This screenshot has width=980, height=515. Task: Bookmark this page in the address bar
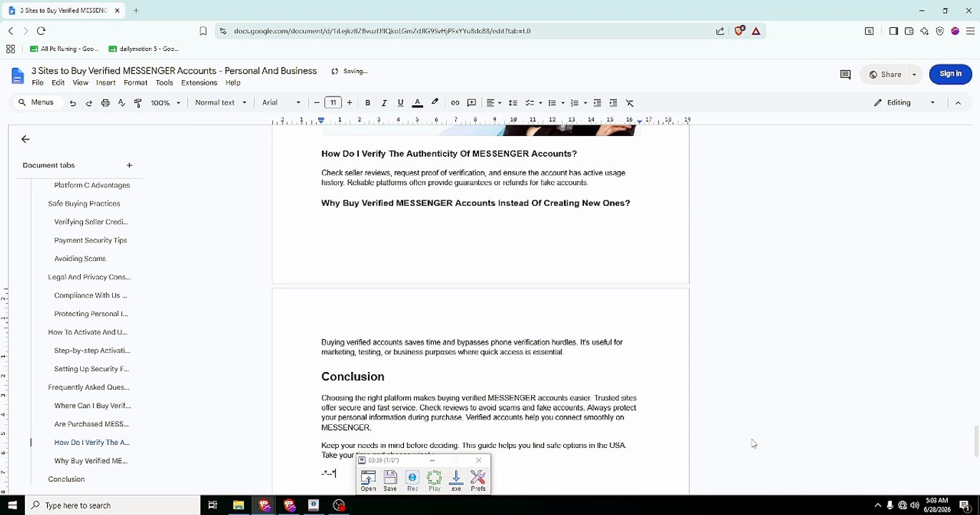[x=203, y=31]
